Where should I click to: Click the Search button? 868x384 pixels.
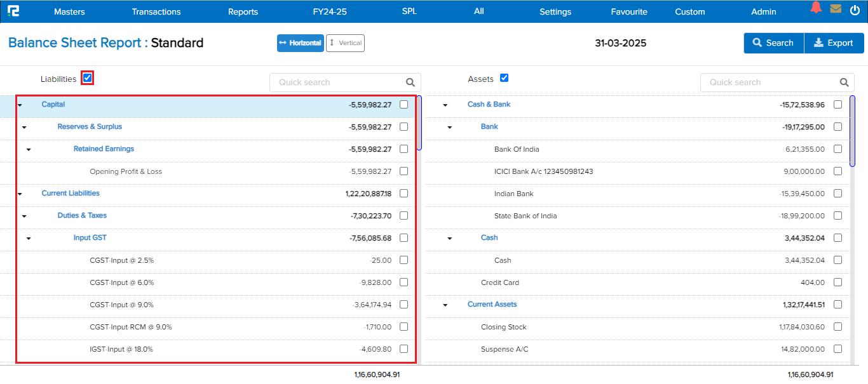click(x=773, y=43)
